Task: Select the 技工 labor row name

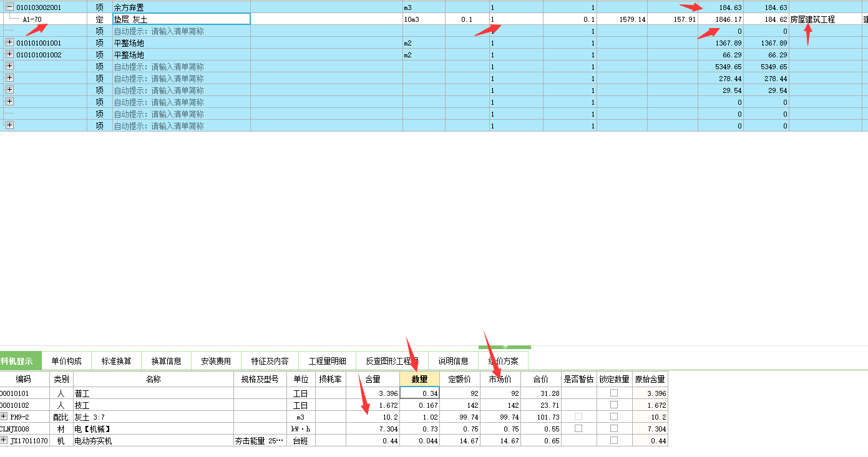Action: click(82, 405)
